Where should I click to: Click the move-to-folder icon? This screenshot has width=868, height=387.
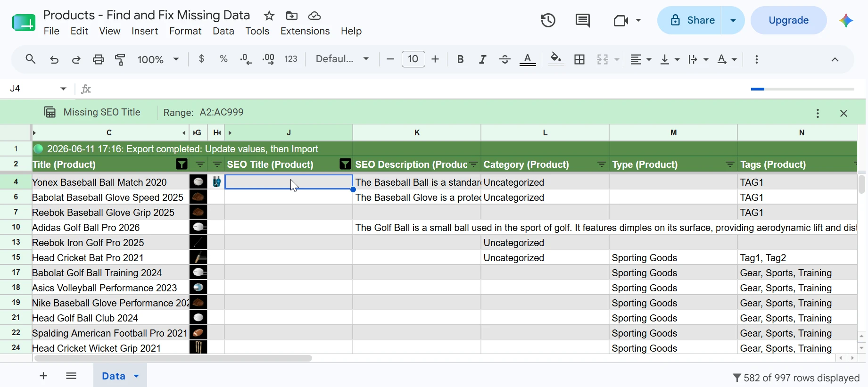click(292, 16)
